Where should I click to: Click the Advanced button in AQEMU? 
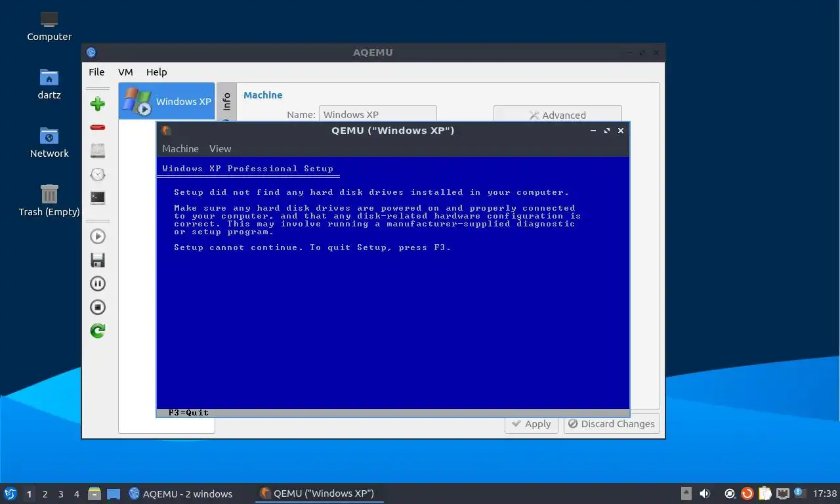(x=557, y=114)
